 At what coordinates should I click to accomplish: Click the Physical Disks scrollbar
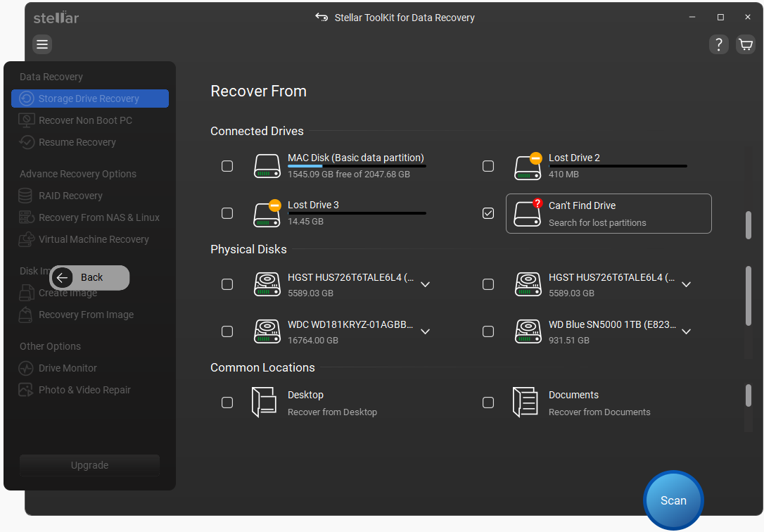tap(749, 296)
